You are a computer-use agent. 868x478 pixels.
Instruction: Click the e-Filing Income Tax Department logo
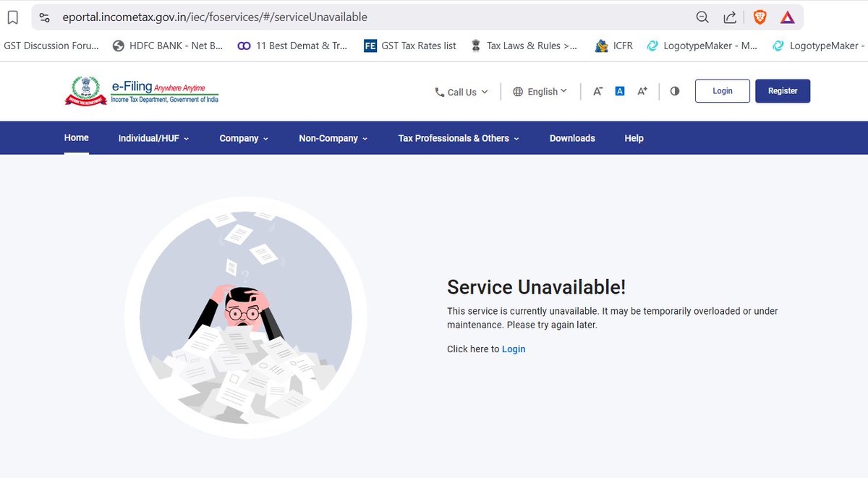[x=142, y=91]
